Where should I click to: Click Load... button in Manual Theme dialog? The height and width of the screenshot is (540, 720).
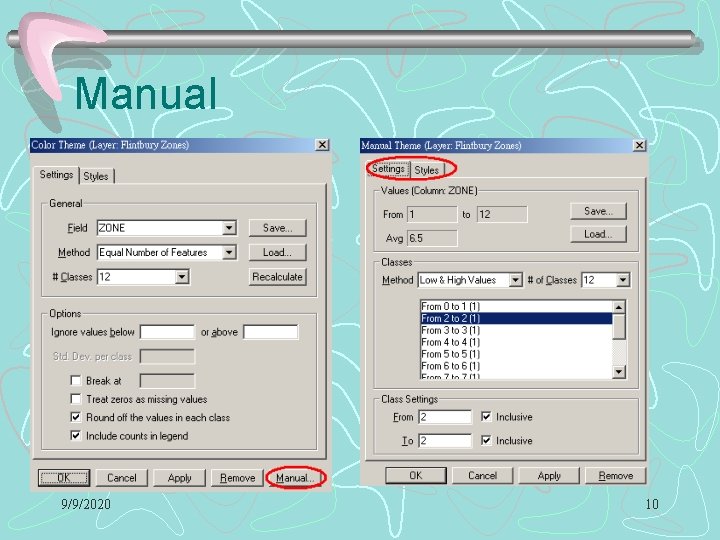click(598, 234)
